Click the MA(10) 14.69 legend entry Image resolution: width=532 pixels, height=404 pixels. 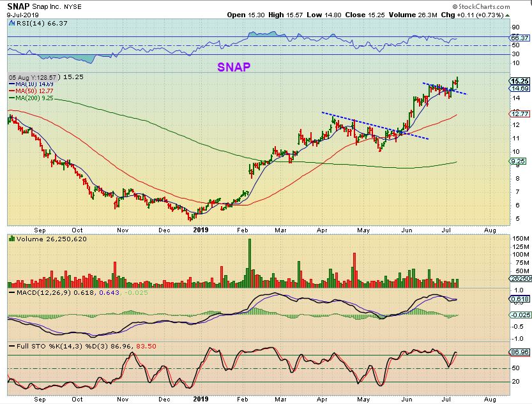coord(31,84)
